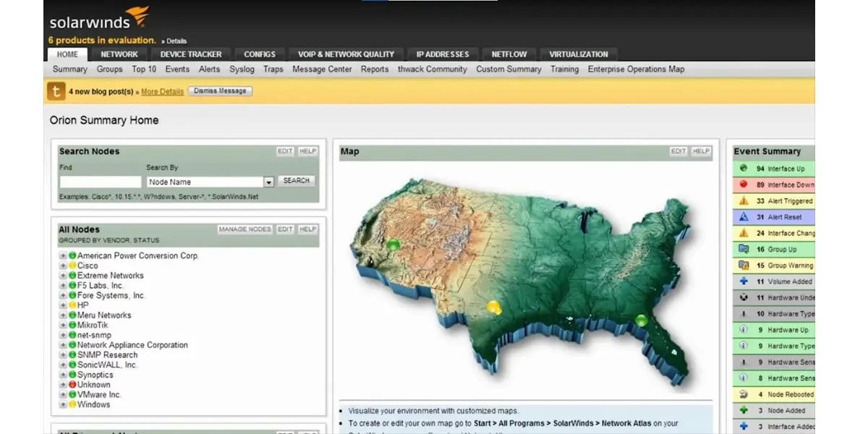
Task: Select the SNMP Research node group
Action: point(107,355)
